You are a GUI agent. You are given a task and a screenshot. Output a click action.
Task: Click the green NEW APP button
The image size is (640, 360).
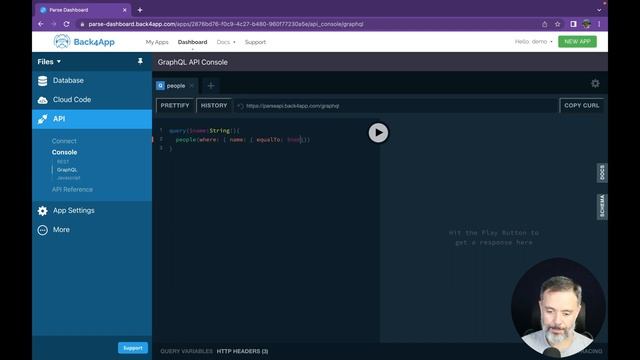[577, 42]
